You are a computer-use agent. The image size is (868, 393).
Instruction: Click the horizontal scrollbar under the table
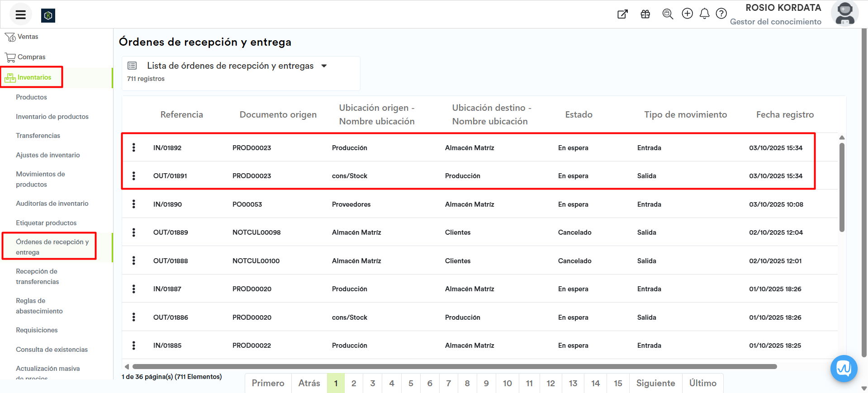point(454,367)
